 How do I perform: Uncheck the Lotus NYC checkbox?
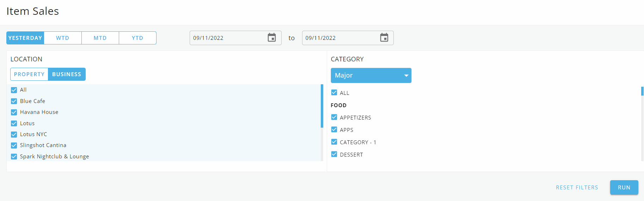[14, 134]
